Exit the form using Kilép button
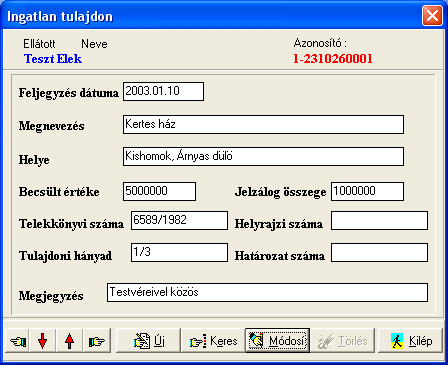This screenshot has height=365, width=448. coord(410,340)
